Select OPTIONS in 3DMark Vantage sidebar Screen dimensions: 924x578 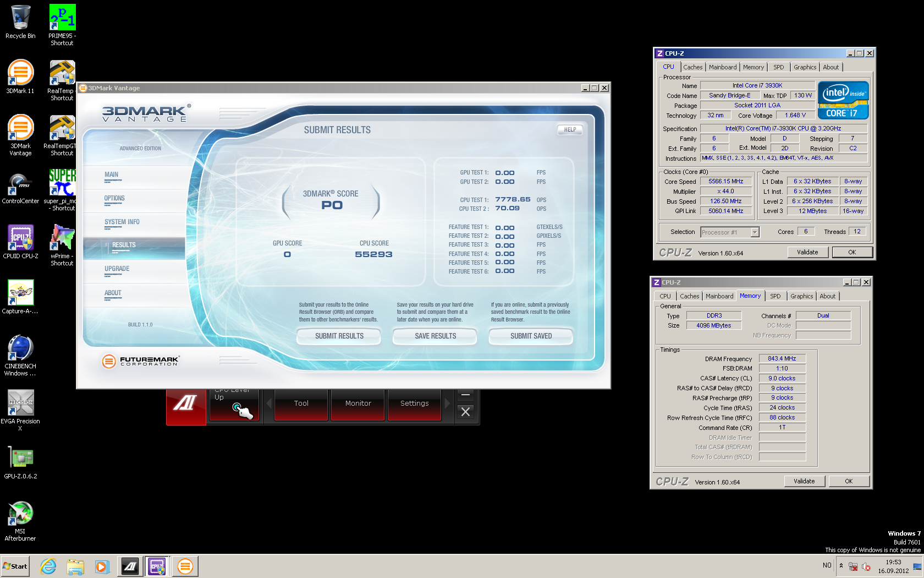[x=135, y=200]
